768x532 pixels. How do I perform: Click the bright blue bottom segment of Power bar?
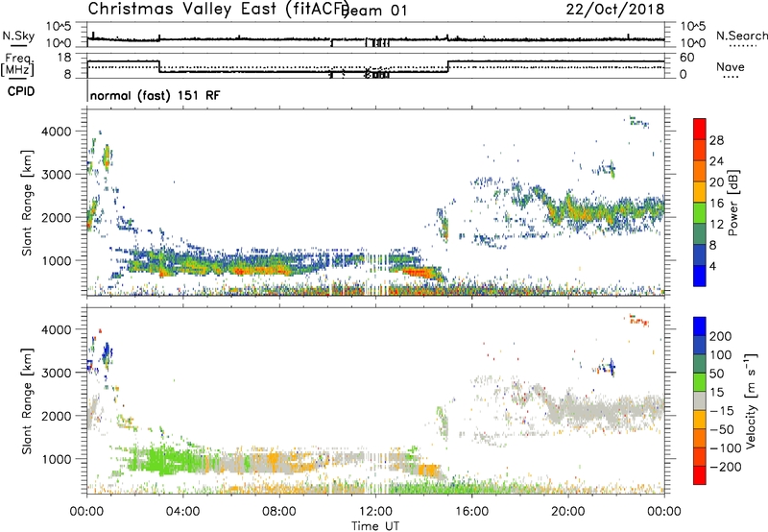[x=700, y=276]
